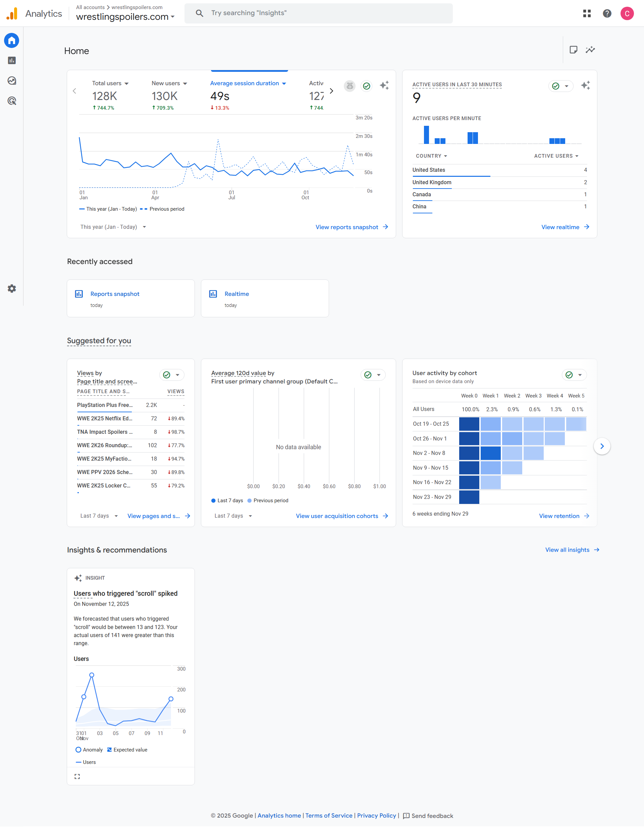Toggle the Expected value legend in the insight chart
Screen dimensions: 644x828
[x=127, y=749]
